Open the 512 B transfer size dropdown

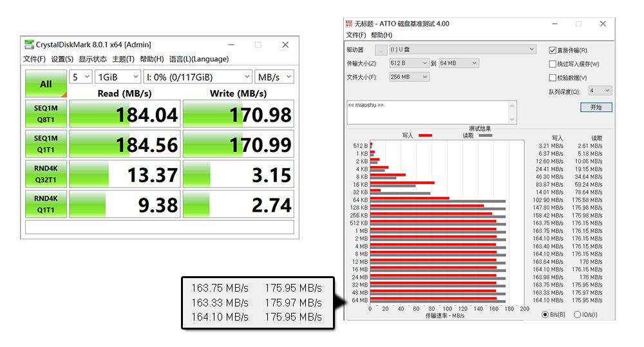coord(409,63)
